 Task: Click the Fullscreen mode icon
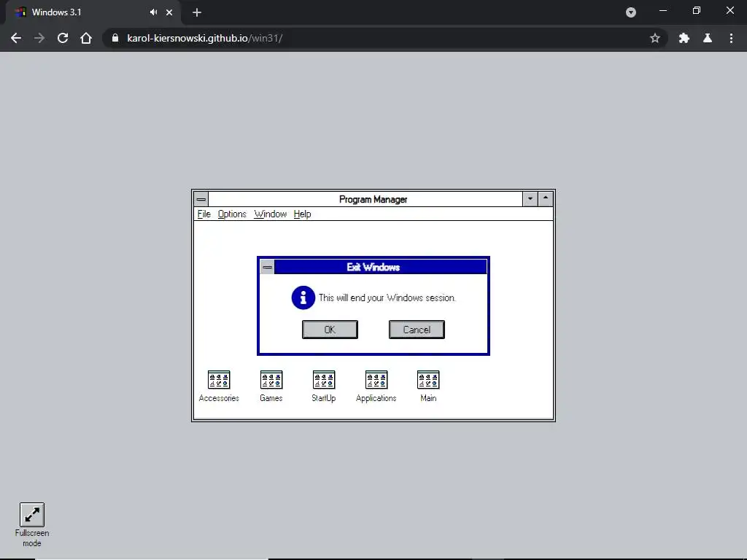[32, 515]
